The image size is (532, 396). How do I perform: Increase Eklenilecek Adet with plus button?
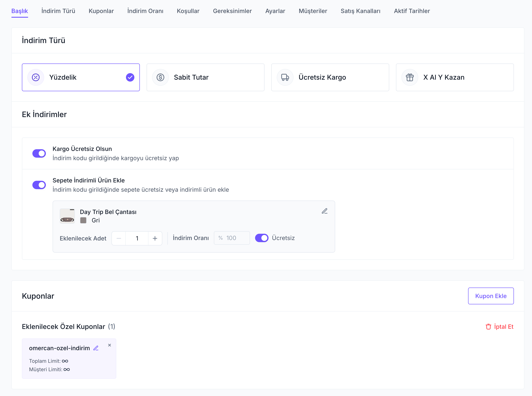pos(155,238)
